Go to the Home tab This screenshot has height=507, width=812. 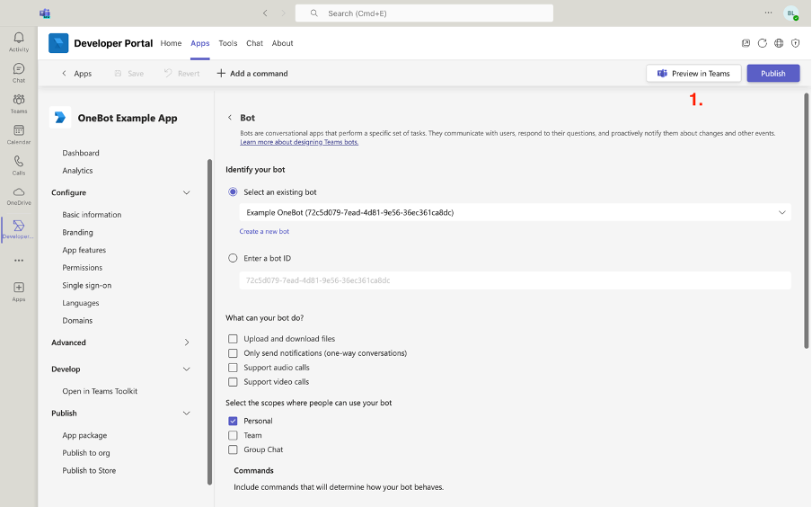[x=171, y=43]
